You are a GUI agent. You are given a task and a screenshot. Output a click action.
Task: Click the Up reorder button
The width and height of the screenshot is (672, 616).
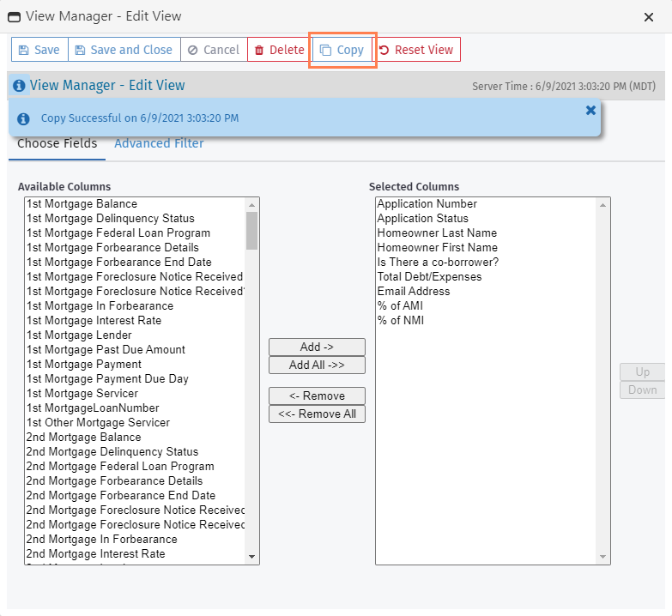point(642,372)
